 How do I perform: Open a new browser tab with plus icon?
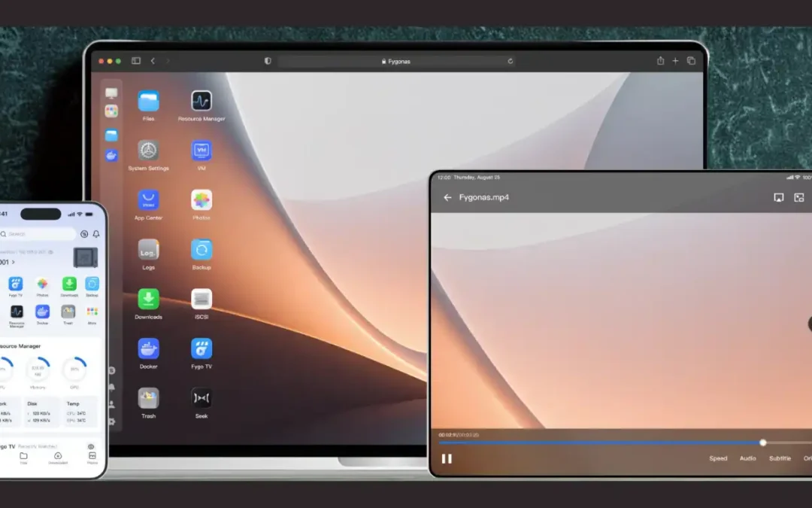tap(675, 61)
